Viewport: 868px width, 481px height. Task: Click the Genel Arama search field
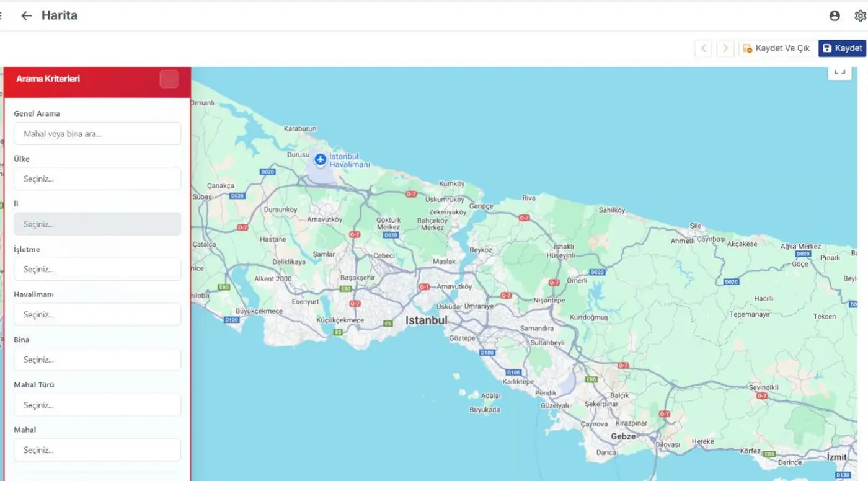(x=97, y=133)
